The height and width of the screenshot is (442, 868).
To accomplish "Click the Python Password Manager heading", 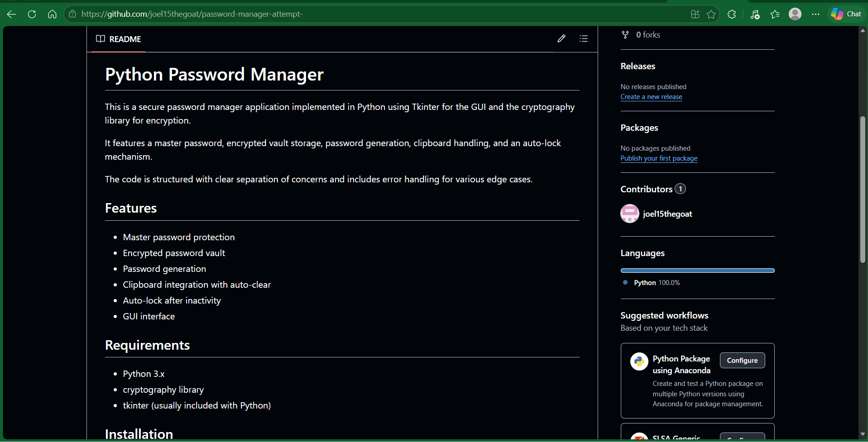I will (214, 74).
